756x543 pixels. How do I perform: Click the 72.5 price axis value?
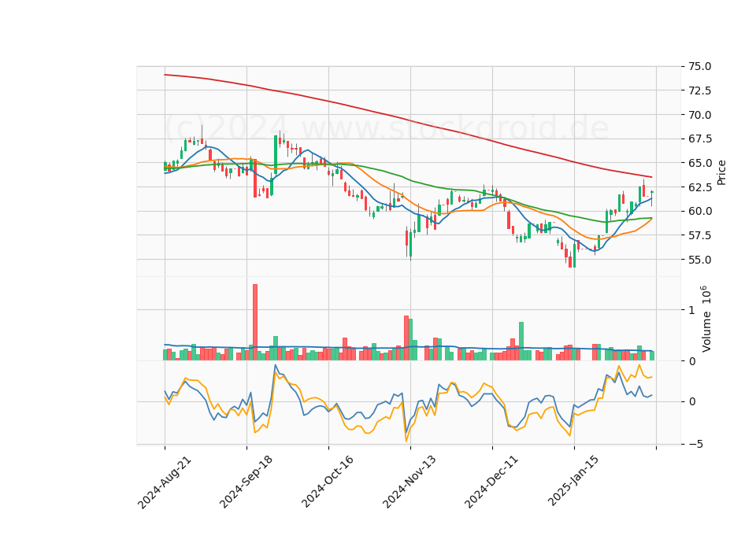click(x=699, y=90)
